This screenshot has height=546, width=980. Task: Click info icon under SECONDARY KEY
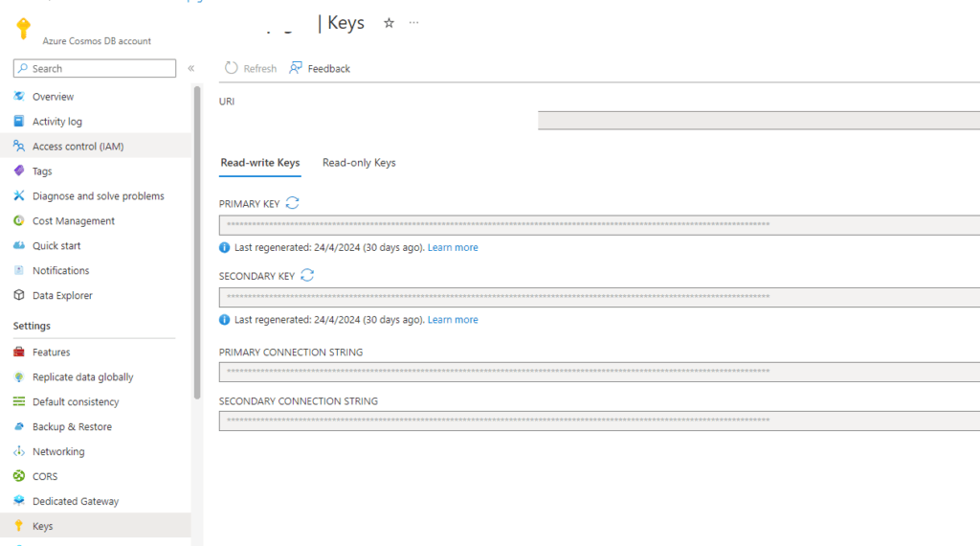[x=224, y=320]
